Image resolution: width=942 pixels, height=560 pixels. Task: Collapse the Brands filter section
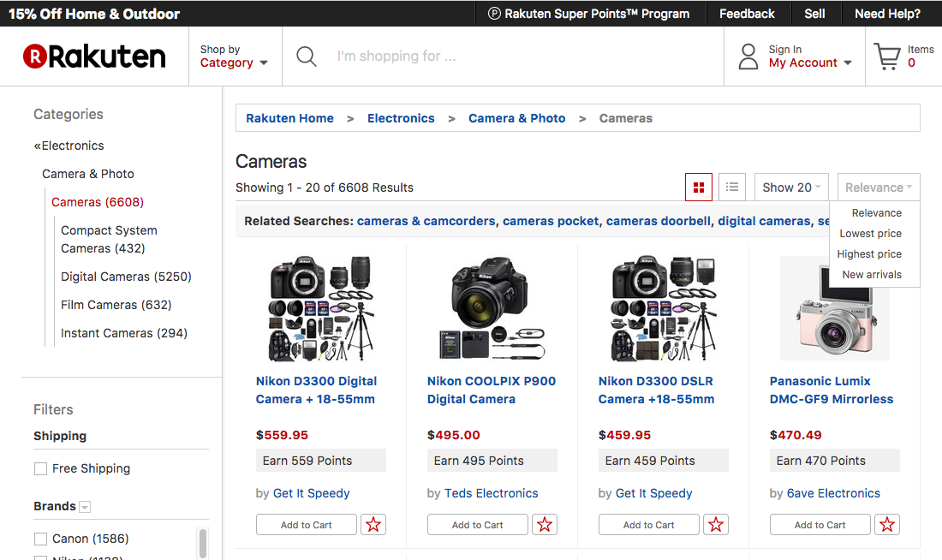85,507
